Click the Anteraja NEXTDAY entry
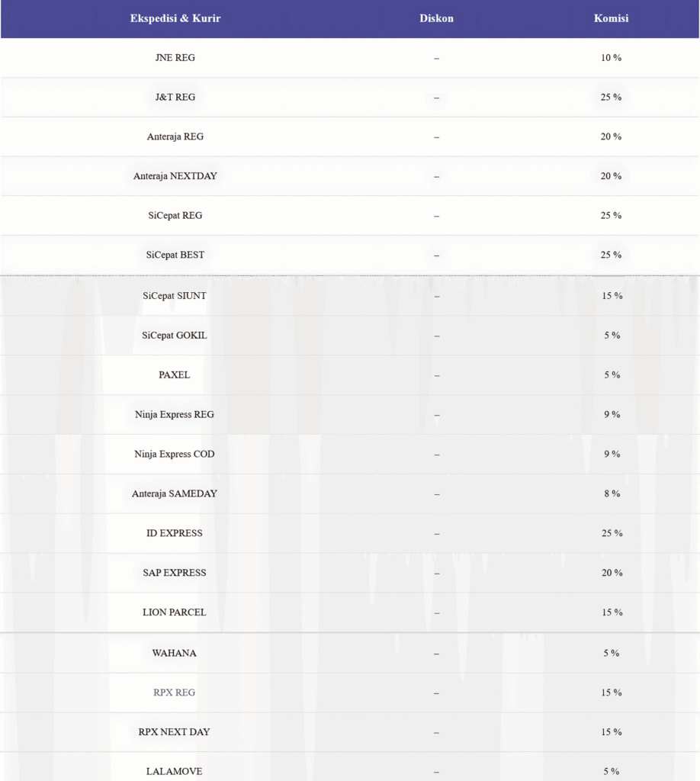The width and height of the screenshot is (700, 781). tap(175, 176)
